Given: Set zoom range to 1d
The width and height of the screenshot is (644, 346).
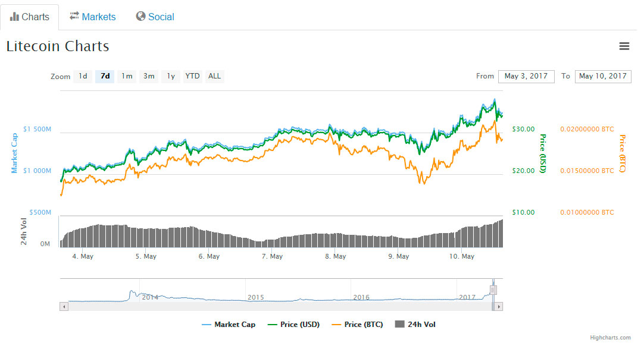Looking at the screenshot, I should [83, 76].
